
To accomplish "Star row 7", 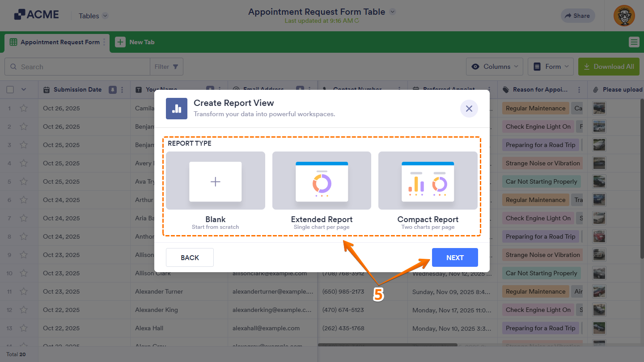I will tap(24, 218).
